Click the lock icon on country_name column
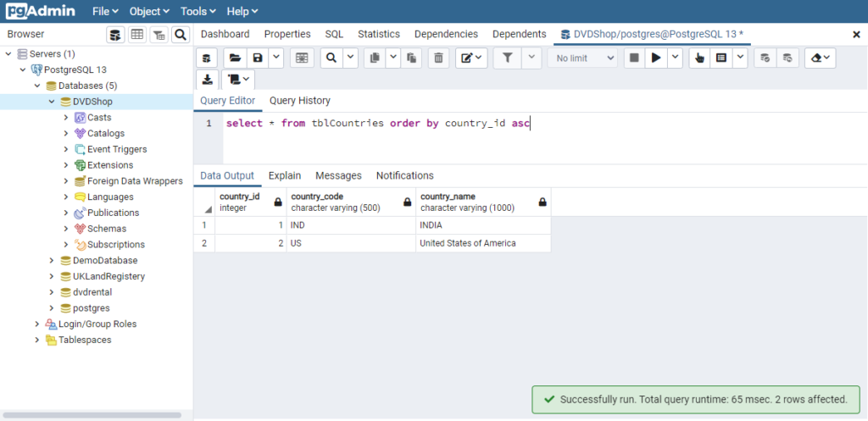The height and width of the screenshot is (421, 868). (x=542, y=202)
